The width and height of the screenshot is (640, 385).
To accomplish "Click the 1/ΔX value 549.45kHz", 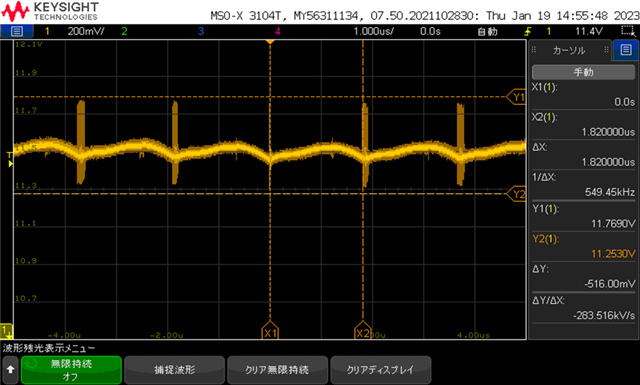I will click(609, 192).
